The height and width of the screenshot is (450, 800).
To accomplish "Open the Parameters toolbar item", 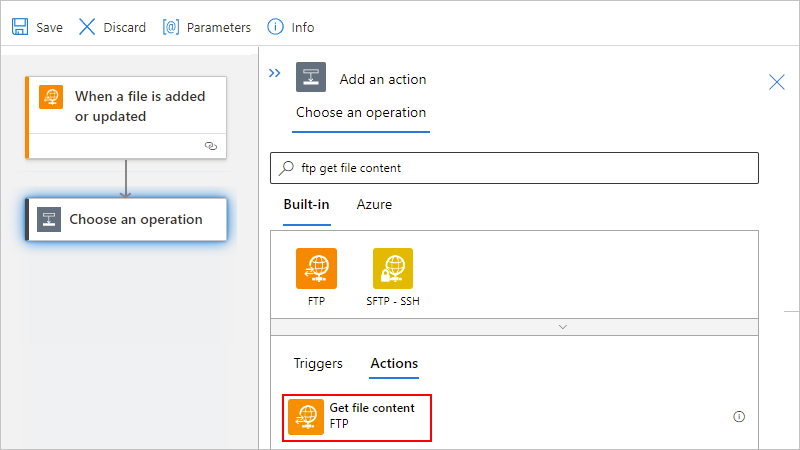I will point(170,27).
